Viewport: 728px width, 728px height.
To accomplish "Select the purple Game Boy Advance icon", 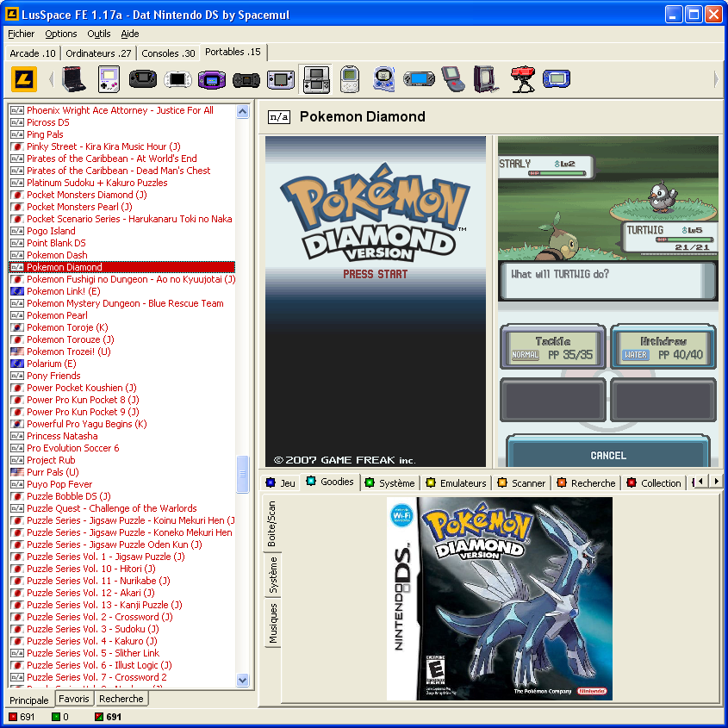I will coord(212,79).
